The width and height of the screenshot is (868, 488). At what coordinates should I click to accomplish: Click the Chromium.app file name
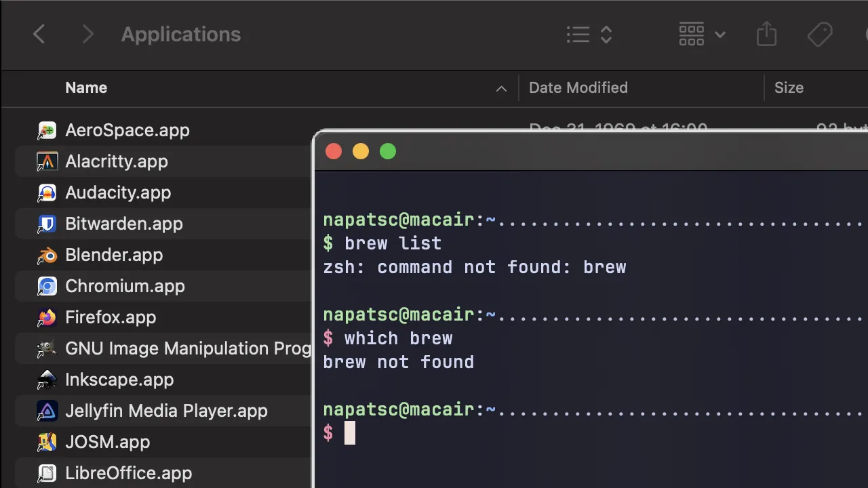pos(125,286)
